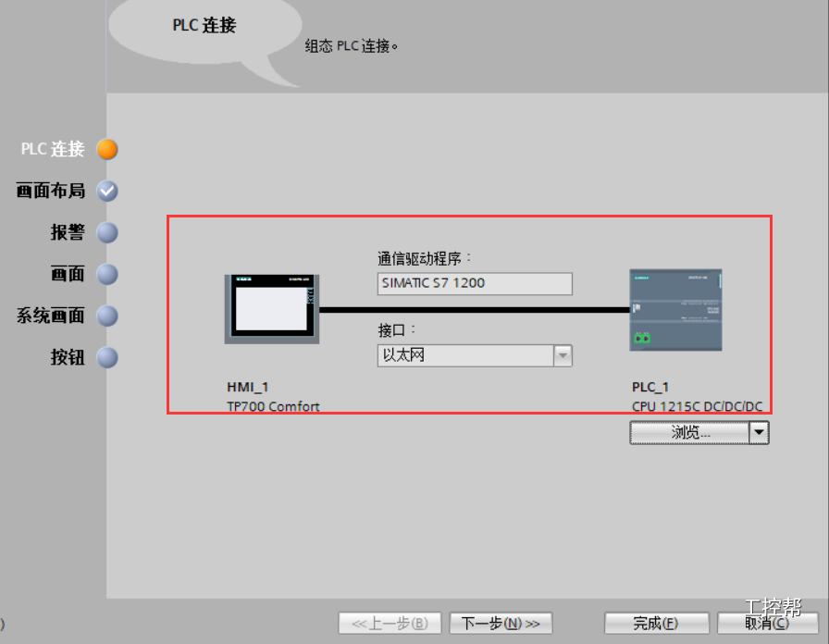
Task: Click the 完成(F) button
Action: 656,624
